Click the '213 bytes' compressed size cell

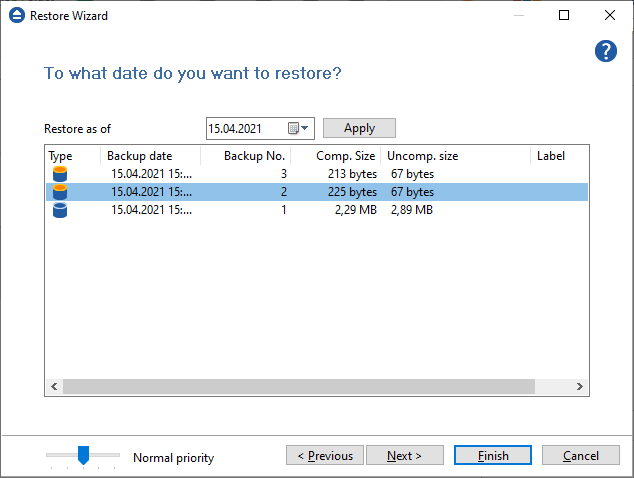tap(352, 174)
